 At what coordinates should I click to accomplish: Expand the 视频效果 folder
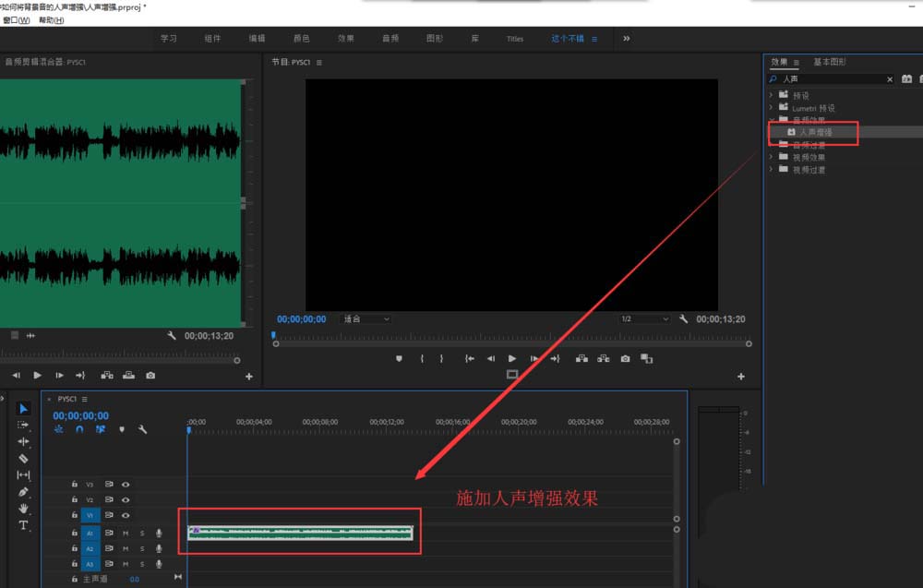click(x=771, y=157)
